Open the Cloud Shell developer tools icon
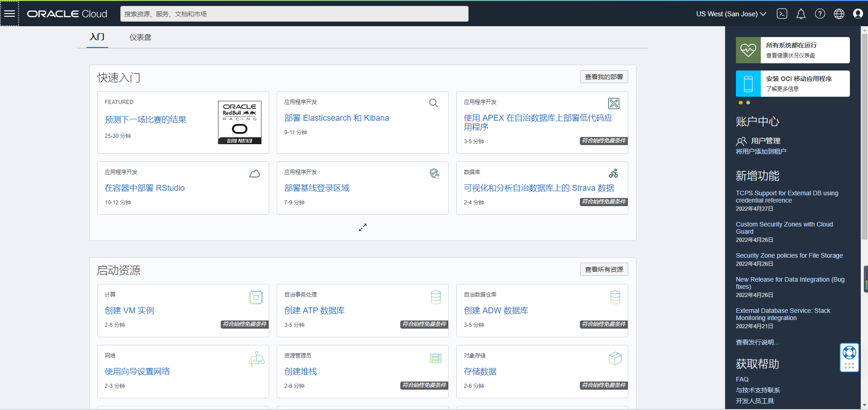The height and width of the screenshot is (410, 868). click(x=782, y=14)
